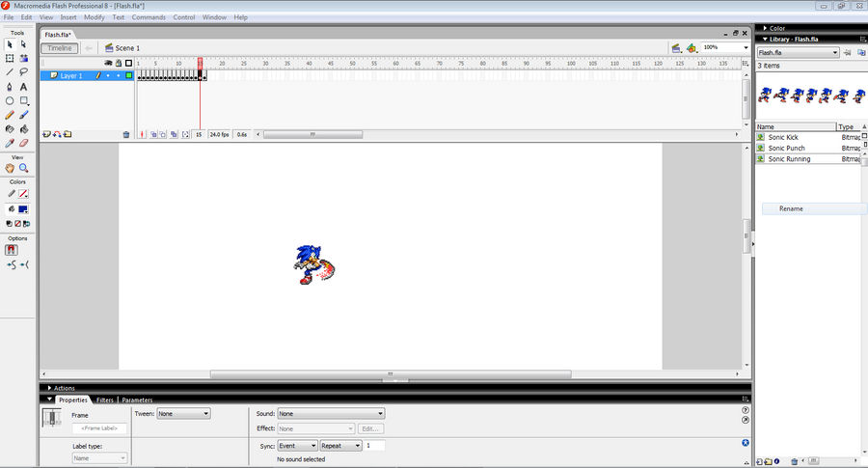The height and width of the screenshot is (468, 868).
Task: Activate the Hand tool
Action: (x=10, y=168)
